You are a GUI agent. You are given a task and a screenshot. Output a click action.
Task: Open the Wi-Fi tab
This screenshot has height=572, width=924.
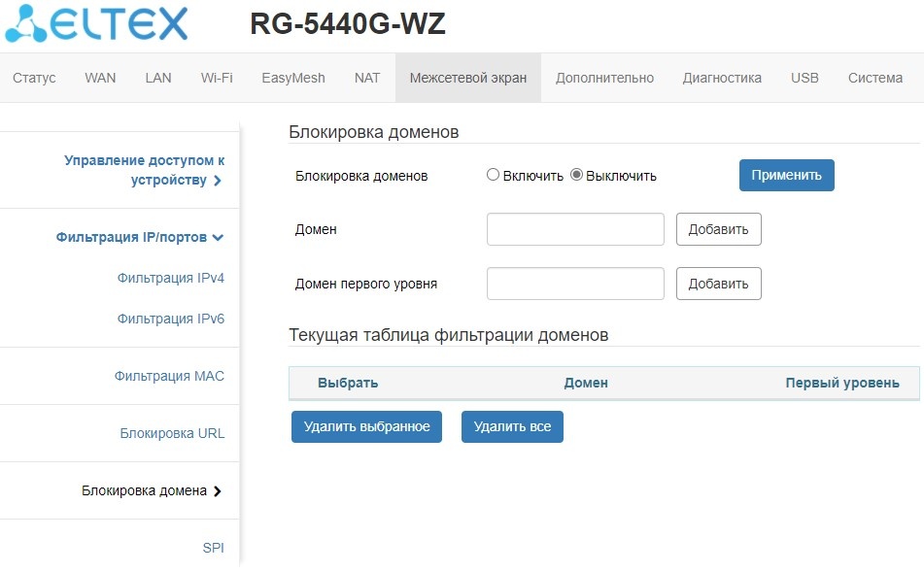(x=217, y=78)
